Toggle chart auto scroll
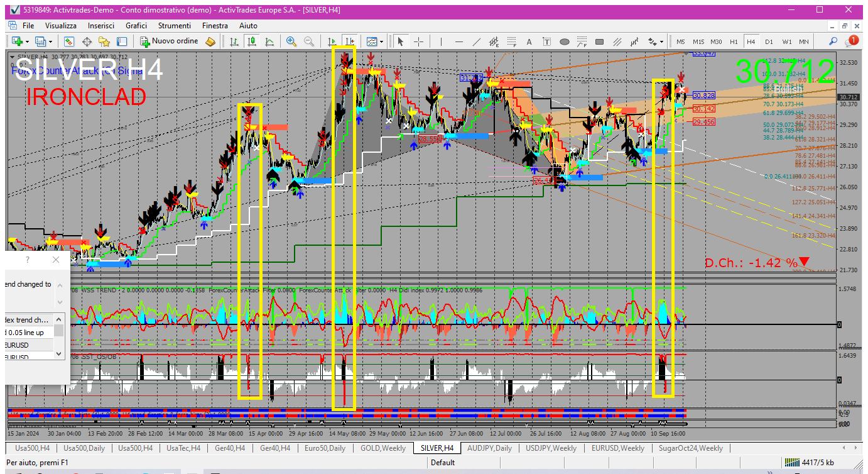This screenshot has width=868, height=474. tap(332, 41)
